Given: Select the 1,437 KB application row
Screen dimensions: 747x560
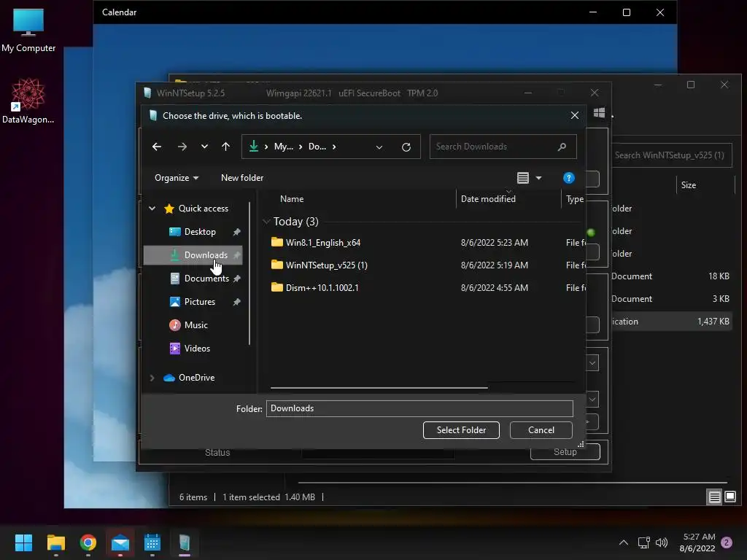Looking at the screenshot, I should click(x=672, y=322).
